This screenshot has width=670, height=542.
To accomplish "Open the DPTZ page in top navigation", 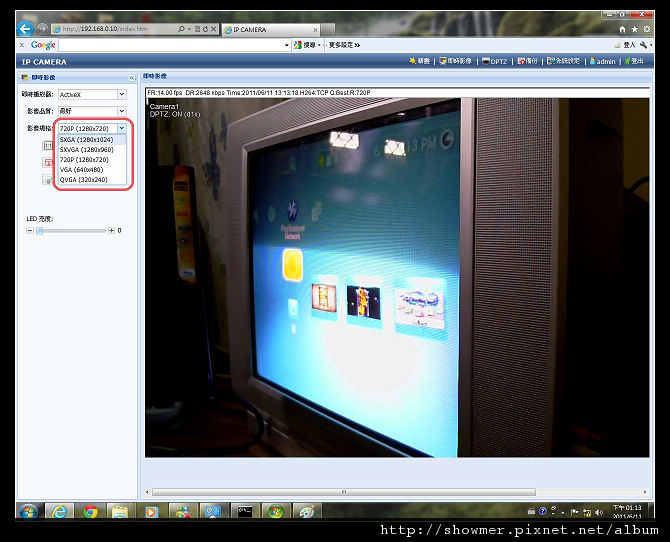I will pos(494,61).
